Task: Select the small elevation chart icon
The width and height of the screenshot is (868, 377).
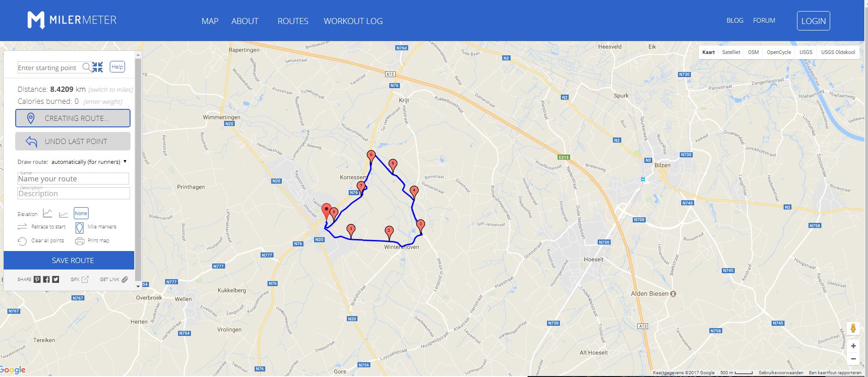Action: point(64,214)
